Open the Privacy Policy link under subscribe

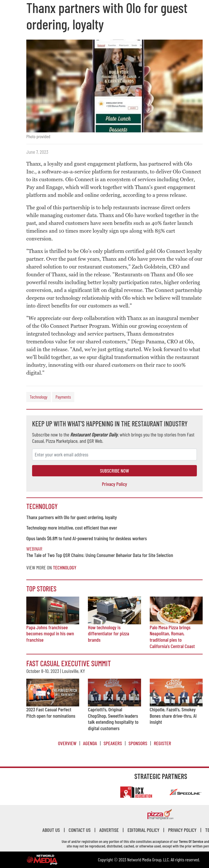[114, 484]
